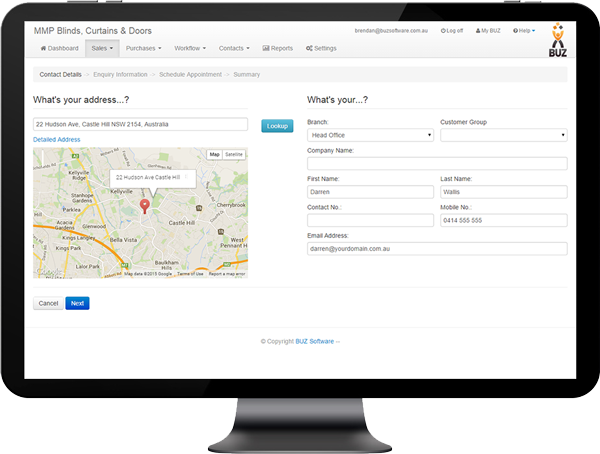Viewport: 600px width, 454px height.
Task: Click the blue Next button
Action: (77, 303)
